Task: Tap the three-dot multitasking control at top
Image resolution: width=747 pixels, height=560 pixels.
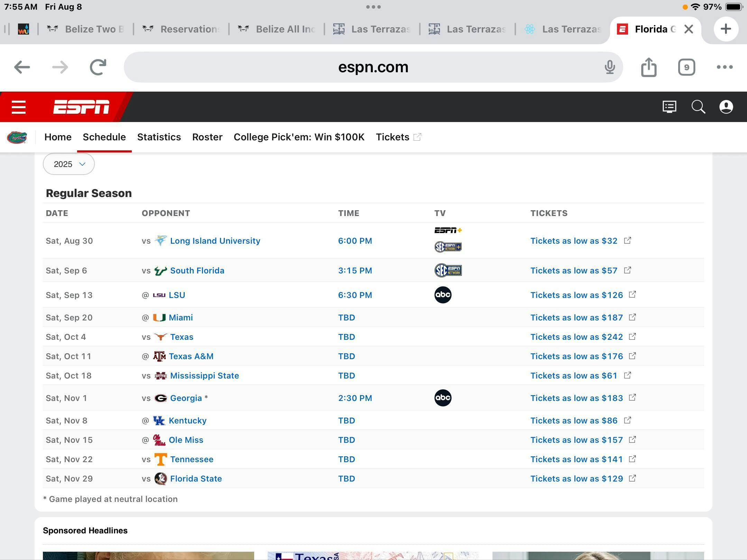Action: (x=373, y=7)
